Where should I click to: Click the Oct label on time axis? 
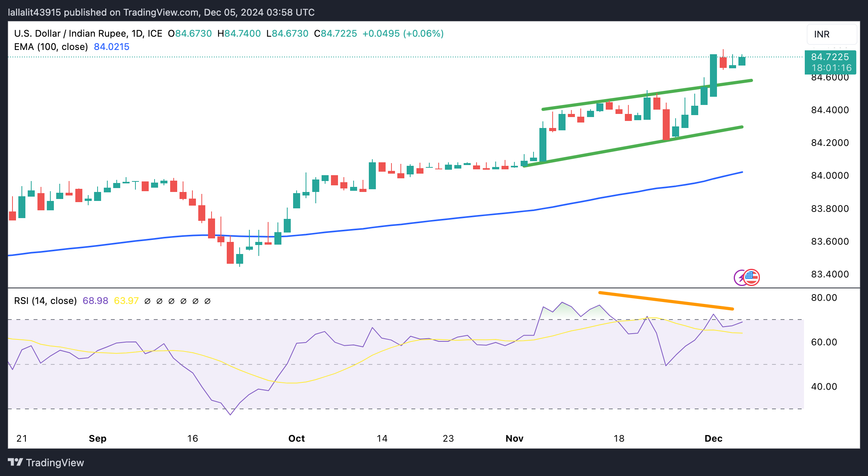tap(297, 439)
